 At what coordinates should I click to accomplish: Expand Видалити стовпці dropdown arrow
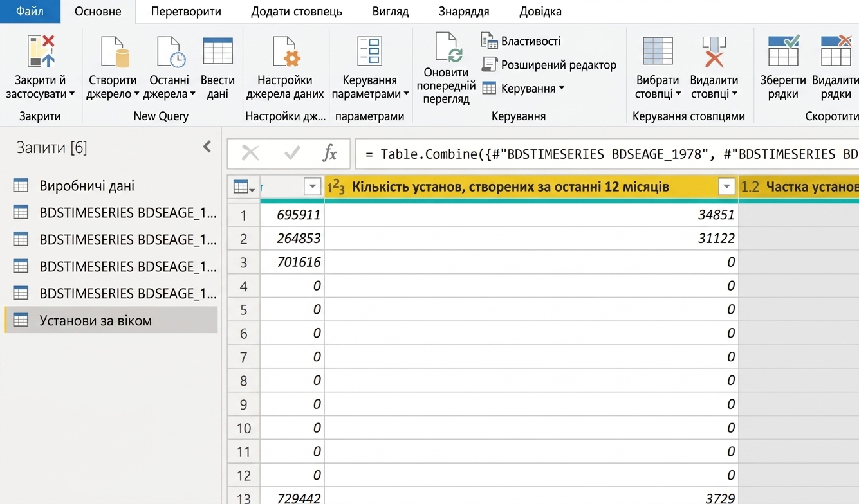point(734,94)
